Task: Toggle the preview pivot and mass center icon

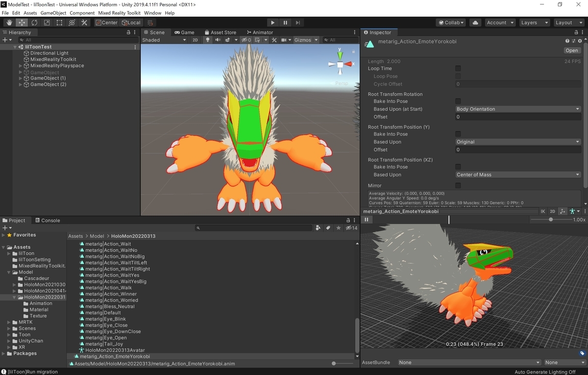Action: (562, 211)
